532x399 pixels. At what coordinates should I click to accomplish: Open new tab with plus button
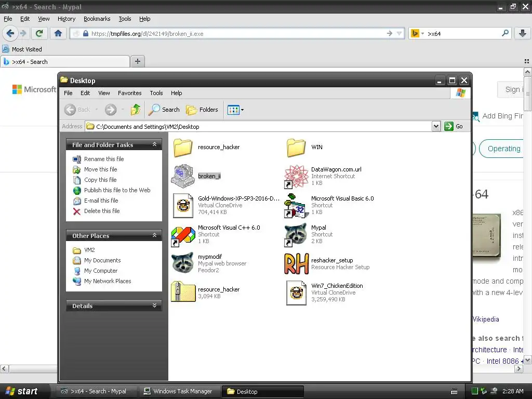(137, 61)
